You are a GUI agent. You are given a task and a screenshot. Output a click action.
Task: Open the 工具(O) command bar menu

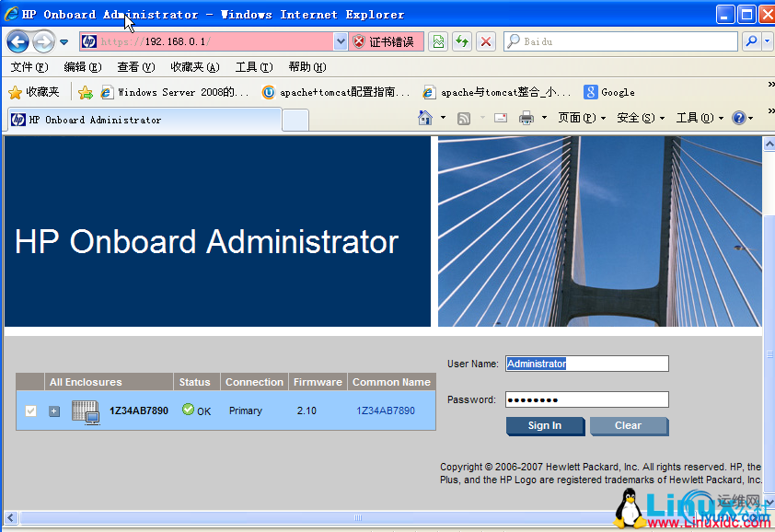click(x=700, y=118)
